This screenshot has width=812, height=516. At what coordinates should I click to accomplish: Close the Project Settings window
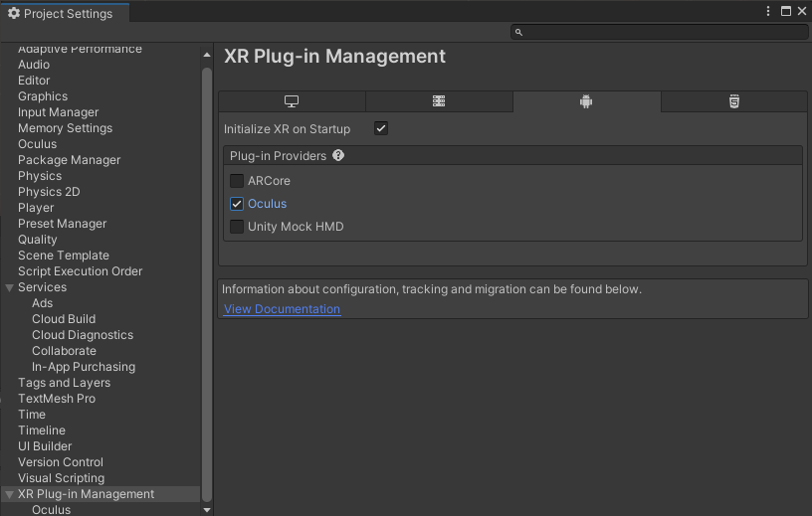[x=802, y=11]
